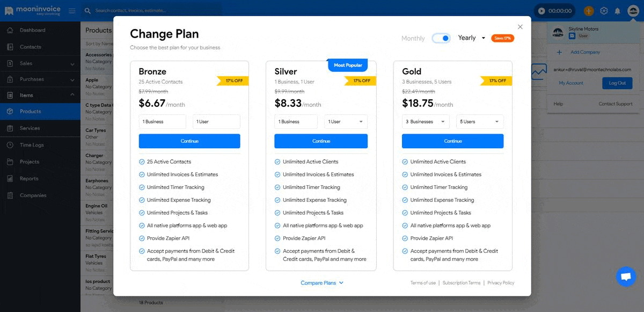Toggle the Monthly/Yearly billing switch
The width and height of the screenshot is (644, 312).
pos(441,38)
